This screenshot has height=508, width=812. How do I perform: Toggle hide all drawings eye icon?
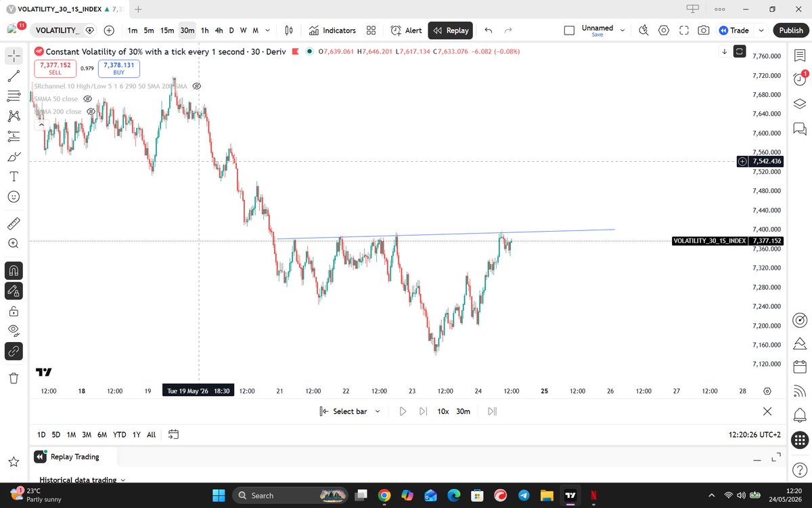(x=14, y=331)
